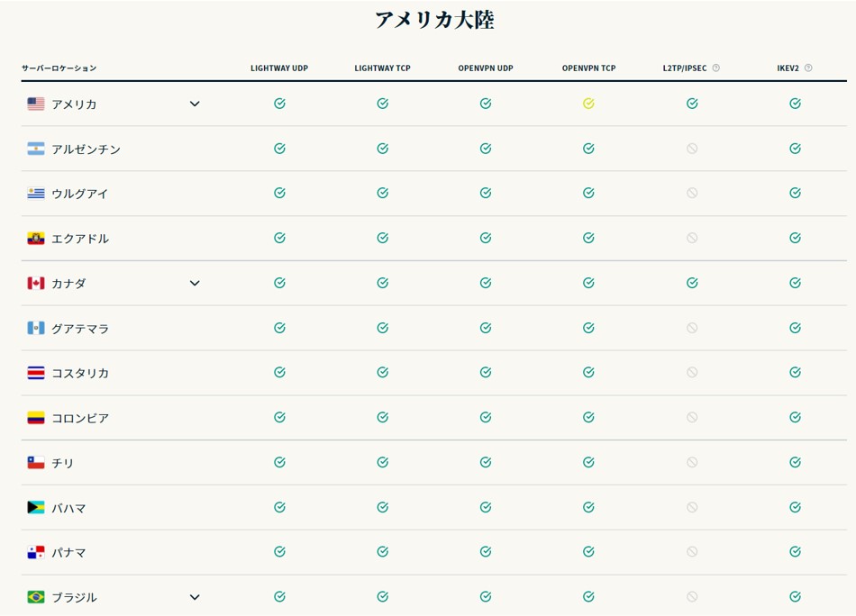Image resolution: width=856 pixels, height=616 pixels.
Task: Click the アメリカ大陸 section heading
Action: [x=434, y=20]
